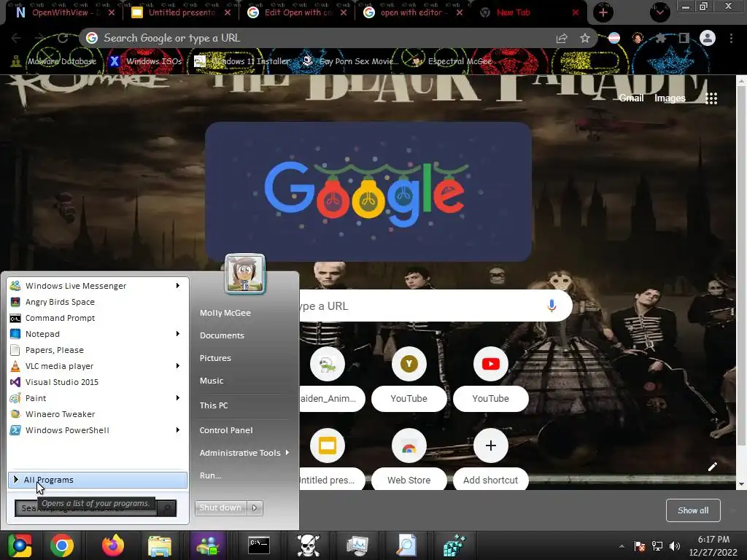
Task: Open File Explorer from taskbar
Action: (160, 545)
